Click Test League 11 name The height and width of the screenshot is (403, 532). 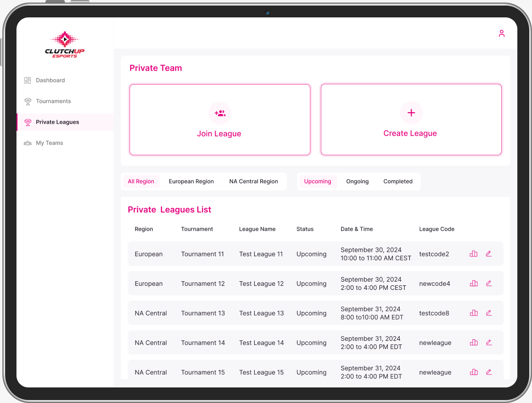click(261, 254)
